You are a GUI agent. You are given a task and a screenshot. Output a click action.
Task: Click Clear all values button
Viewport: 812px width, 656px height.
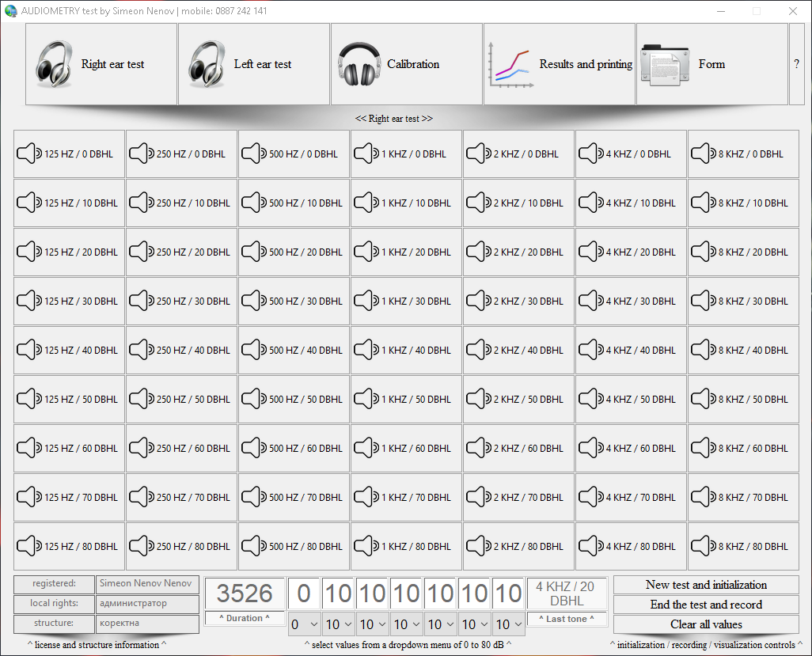[706, 624]
